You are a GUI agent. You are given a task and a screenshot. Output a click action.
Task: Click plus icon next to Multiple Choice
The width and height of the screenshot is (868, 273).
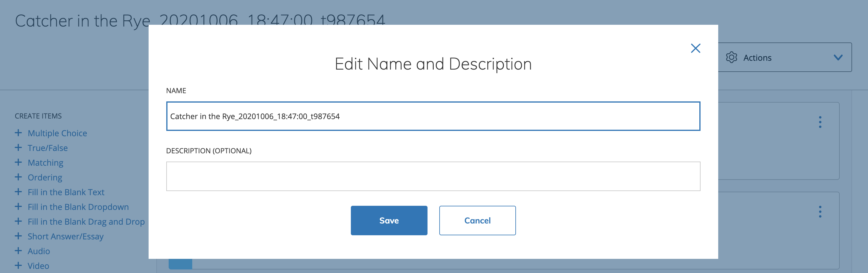click(x=18, y=133)
